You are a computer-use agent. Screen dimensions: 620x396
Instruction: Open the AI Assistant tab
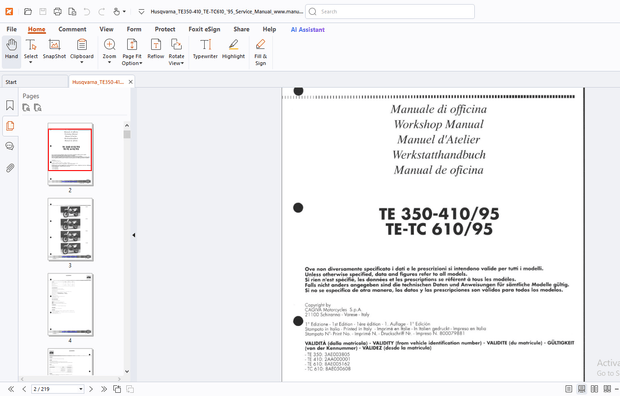click(308, 29)
